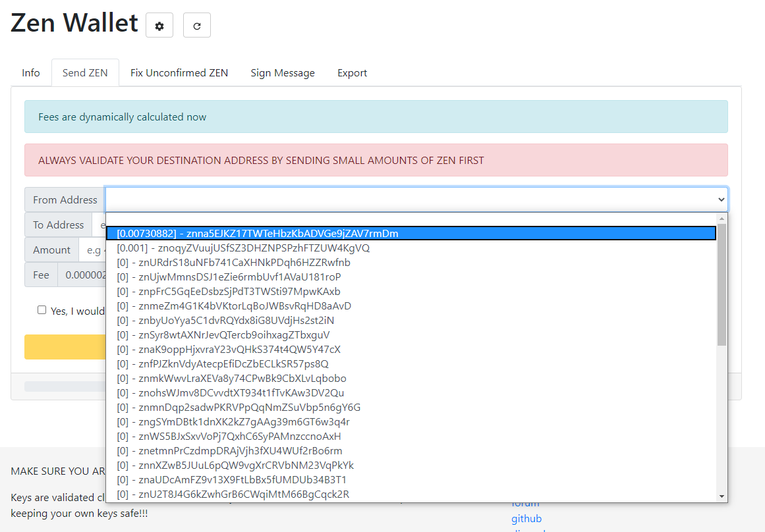
Task: Choose option znmnDqp2sadwPKRVPpQqNmZSuVbp5n6gY6G
Action: click(x=411, y=407)
